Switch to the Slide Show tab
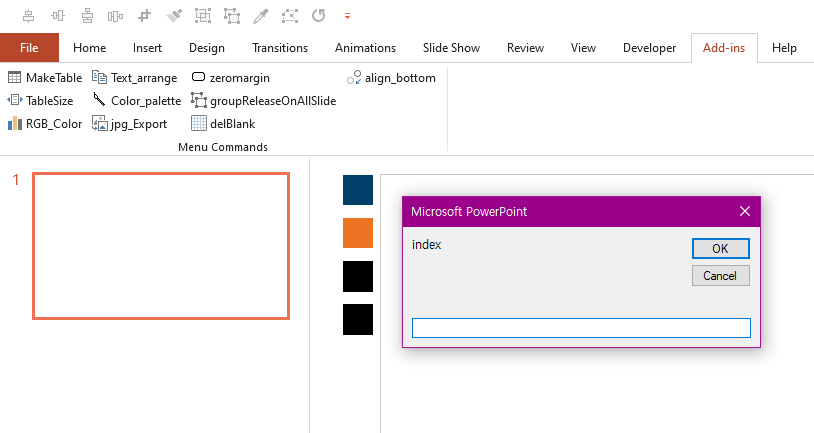 tap(451, 48)
